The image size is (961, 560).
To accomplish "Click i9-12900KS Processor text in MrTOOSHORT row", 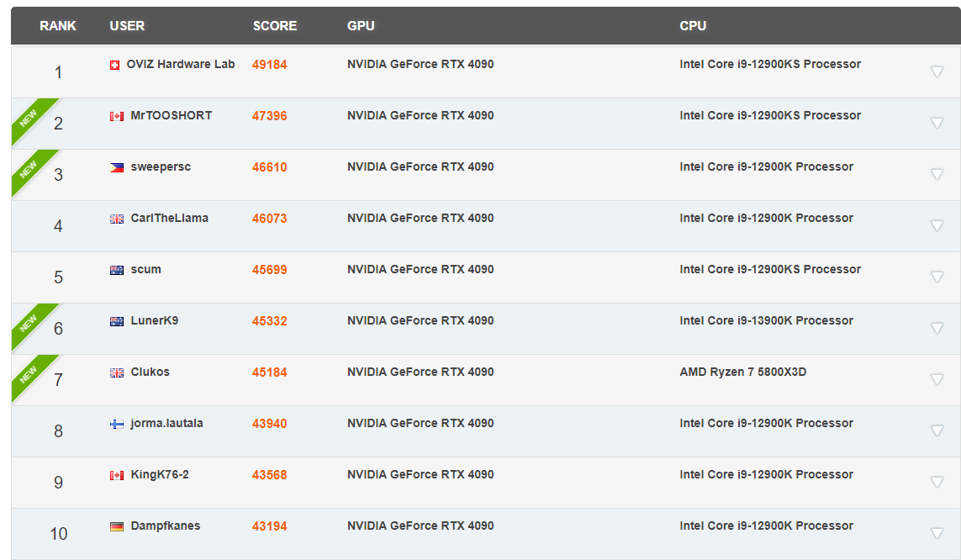I will coord(770,115).
